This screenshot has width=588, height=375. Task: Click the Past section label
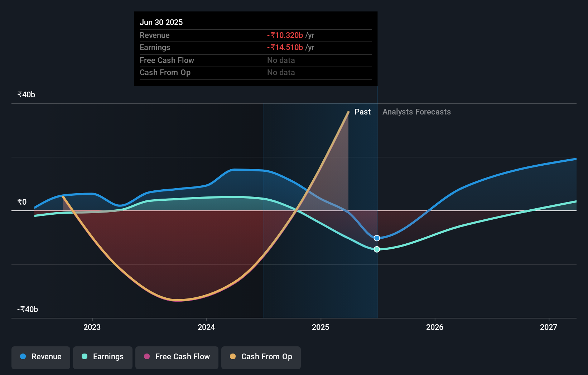coord(362,112)
